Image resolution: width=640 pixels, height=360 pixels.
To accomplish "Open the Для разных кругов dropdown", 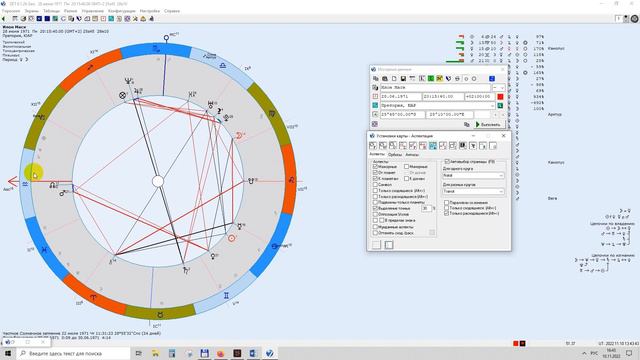I will pyautogui.click(x=473, y=191).
